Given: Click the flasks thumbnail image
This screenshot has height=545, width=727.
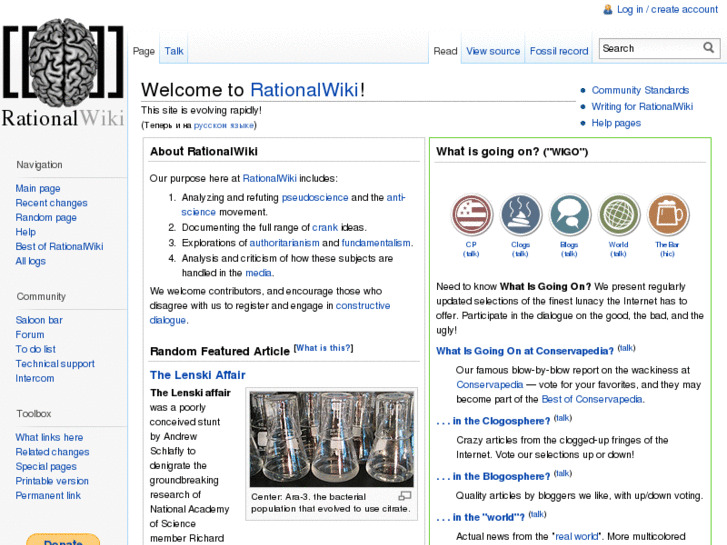Looking at the screenshot, I should (x=331, y=438).
